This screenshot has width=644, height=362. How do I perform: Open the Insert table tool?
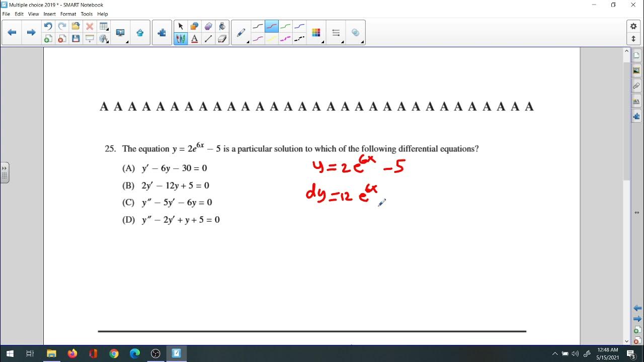pyautogui.click(x=104, y=26)
